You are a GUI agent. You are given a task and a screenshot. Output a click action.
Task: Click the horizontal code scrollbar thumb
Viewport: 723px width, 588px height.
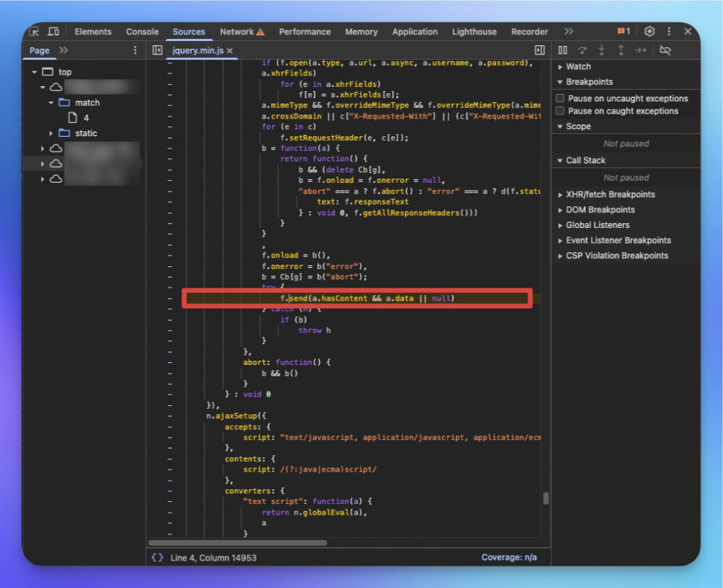238,543
